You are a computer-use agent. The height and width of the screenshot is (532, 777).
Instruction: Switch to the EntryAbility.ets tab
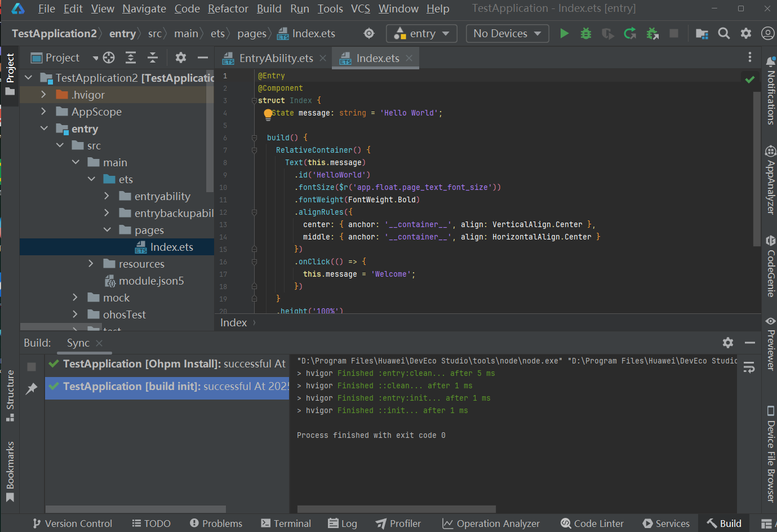point(275,58)
